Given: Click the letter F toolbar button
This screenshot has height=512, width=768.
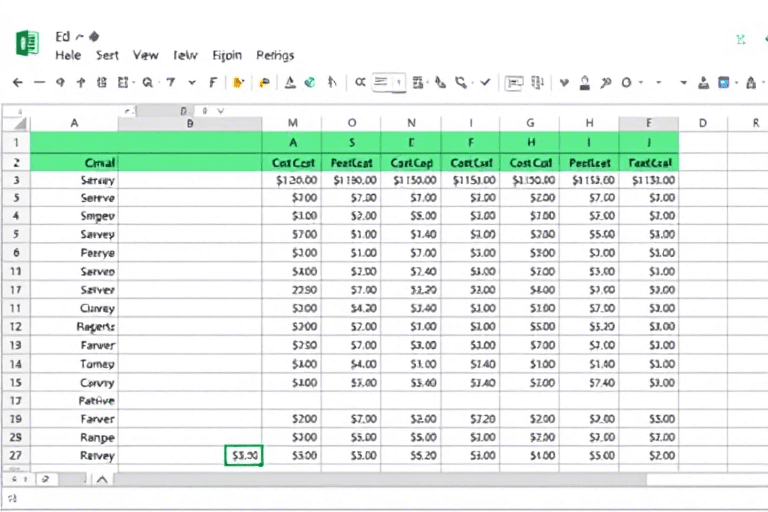Looking at the screenshot, I should (212, 83).
